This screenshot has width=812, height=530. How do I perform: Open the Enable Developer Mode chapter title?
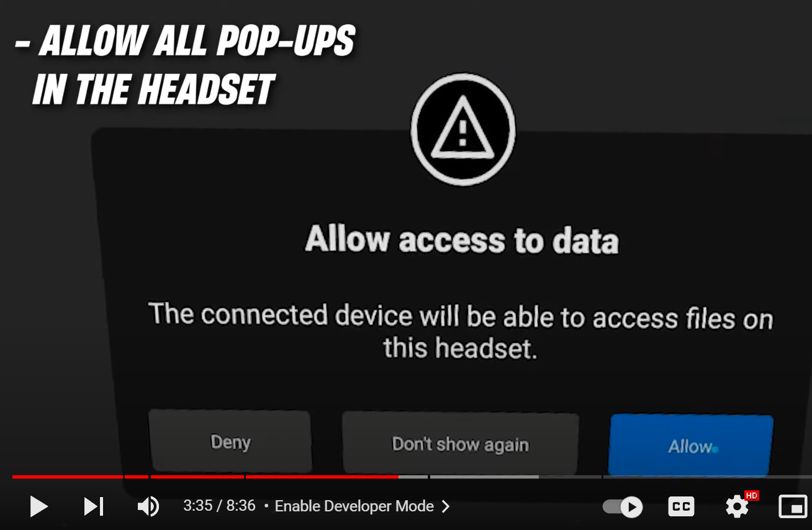point(354,506)
